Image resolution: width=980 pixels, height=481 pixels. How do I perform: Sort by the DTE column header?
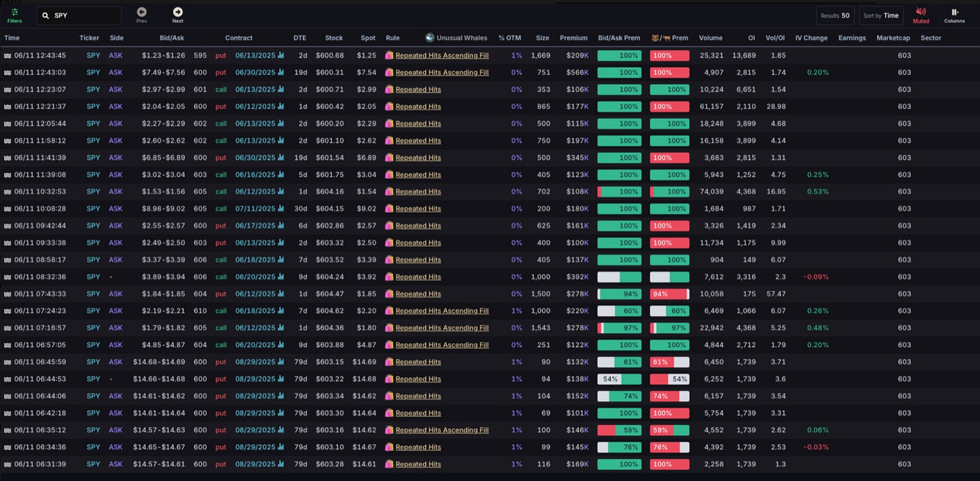pyautogui.click(x=300, y=38)
